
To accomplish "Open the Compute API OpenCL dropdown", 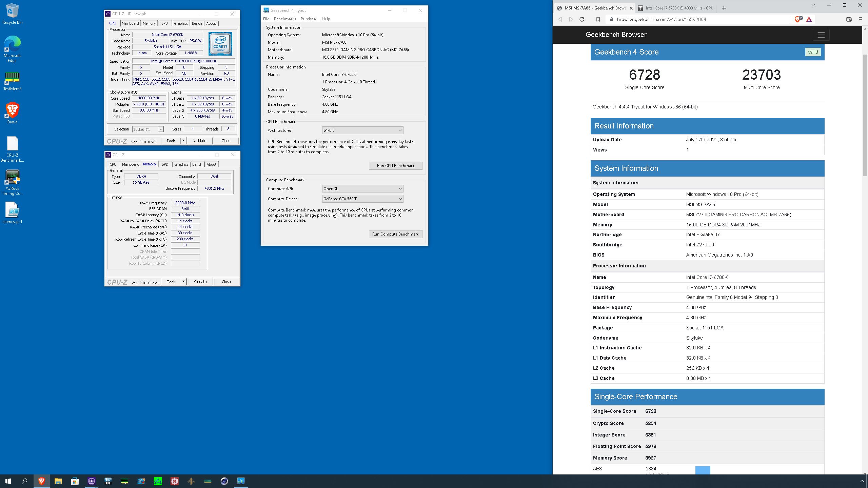I will [362, 188].
